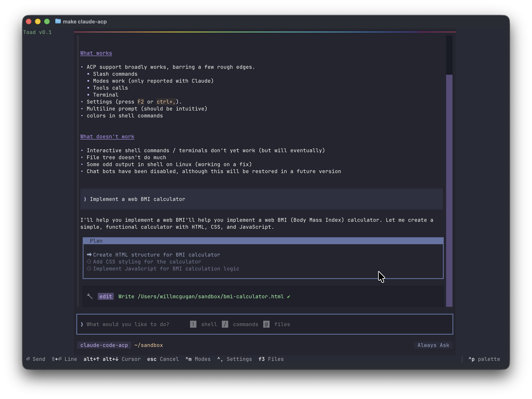Check off the "Implement JavaScript" plan item
This screenshot has width=532, height=399.
click(89, 269)
